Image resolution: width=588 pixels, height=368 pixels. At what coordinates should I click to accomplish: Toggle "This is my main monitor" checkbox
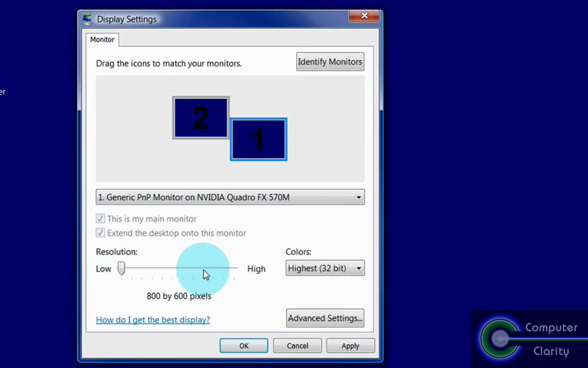pyautogui.click(x=100, y=218)
